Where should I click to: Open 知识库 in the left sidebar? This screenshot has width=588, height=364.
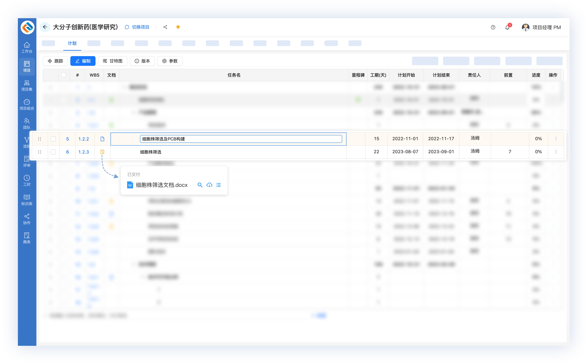(27, 200)
